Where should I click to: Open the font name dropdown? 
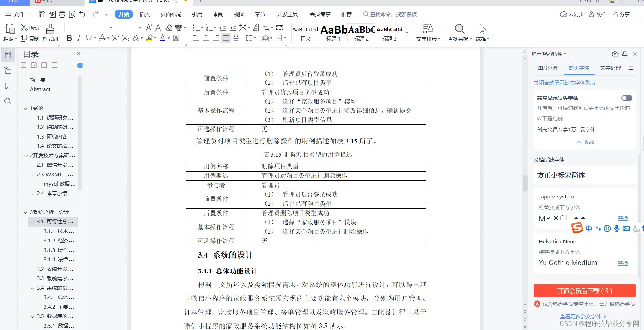(x=111, y=27)
